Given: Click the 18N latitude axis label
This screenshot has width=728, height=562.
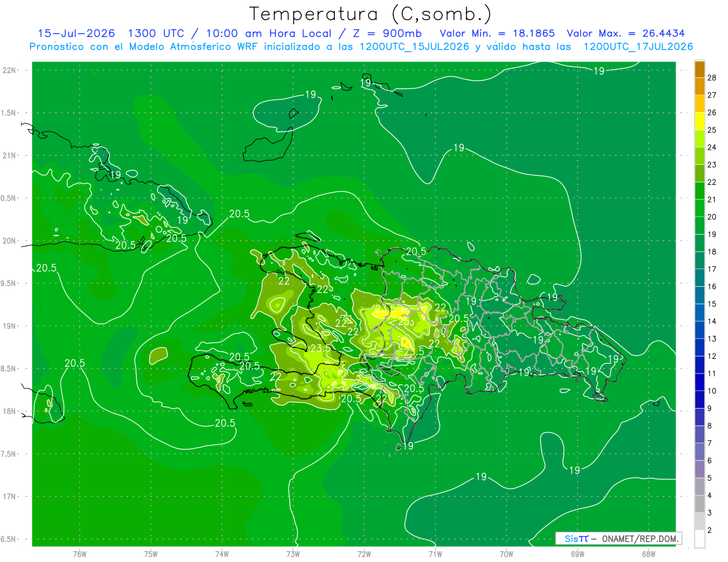Looking at the screenshot, I should click(x=10, y=412).
